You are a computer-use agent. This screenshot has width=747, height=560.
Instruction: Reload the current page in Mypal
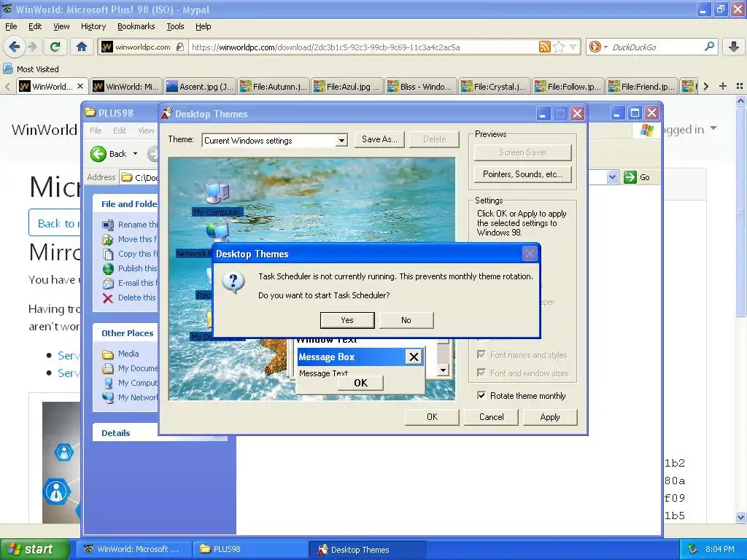[x=55, y=47]
